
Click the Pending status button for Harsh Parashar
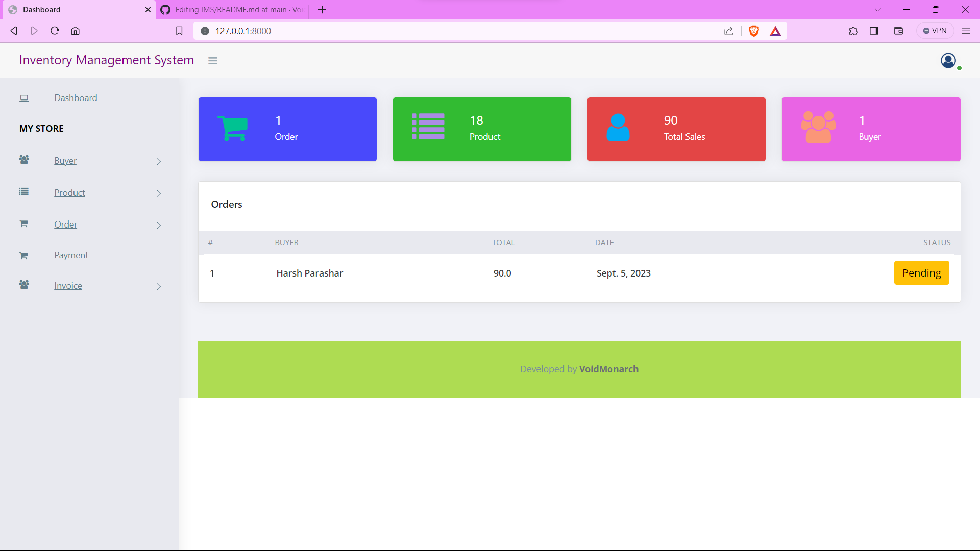pyautogui.click(x=921, y=272)
